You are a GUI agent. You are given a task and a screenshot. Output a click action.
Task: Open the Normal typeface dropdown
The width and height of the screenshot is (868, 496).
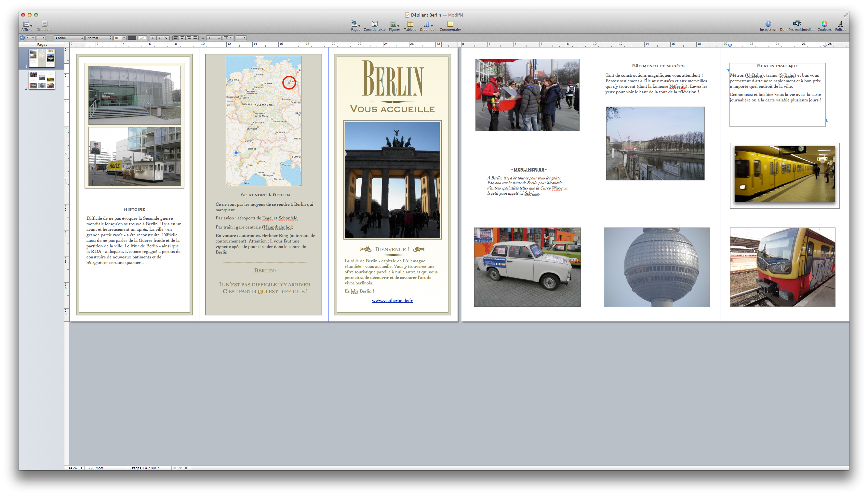coord(99,38)
